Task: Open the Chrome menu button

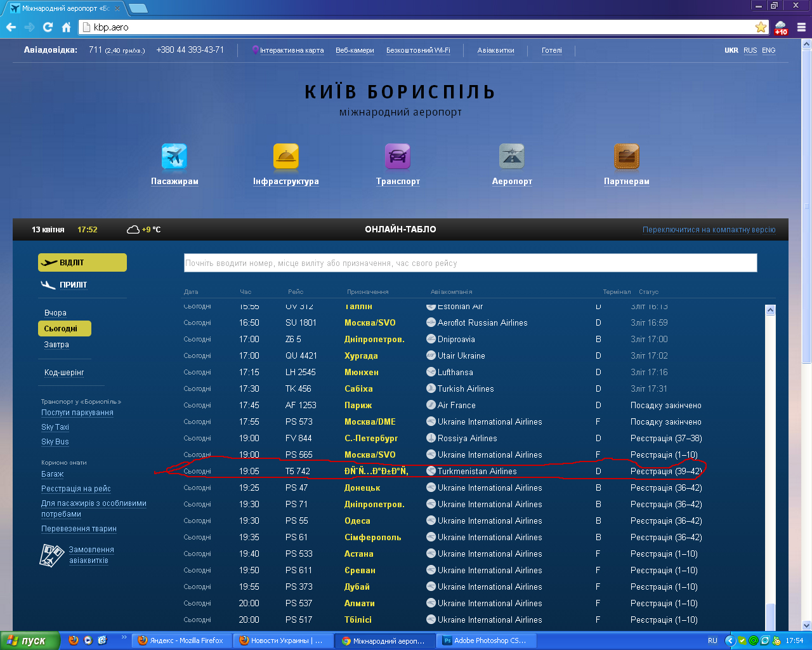Action: (801, 27)
